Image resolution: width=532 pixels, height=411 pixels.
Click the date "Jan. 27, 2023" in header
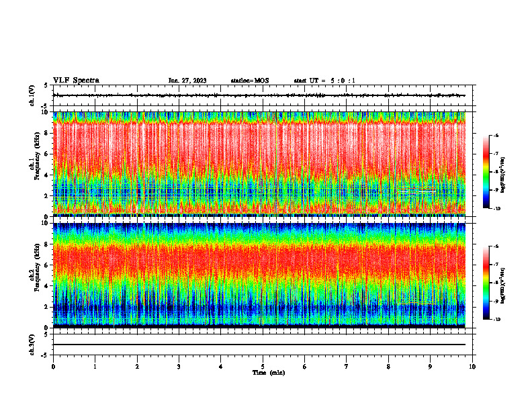[187, 81]
